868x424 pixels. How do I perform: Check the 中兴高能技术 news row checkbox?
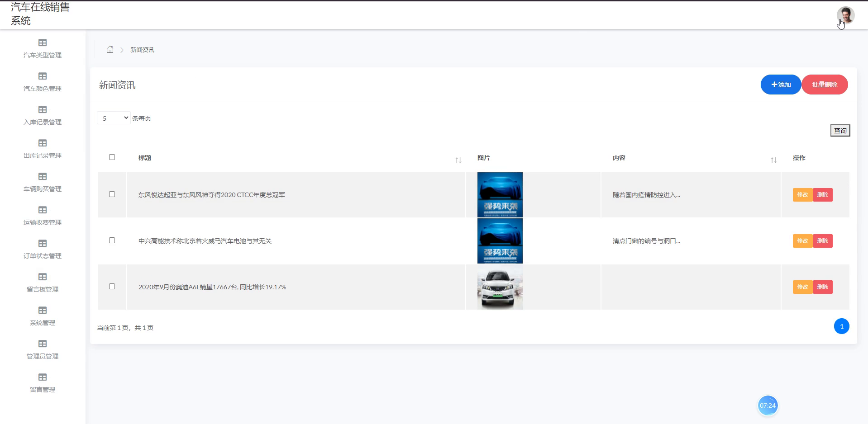tap(112, 240)
